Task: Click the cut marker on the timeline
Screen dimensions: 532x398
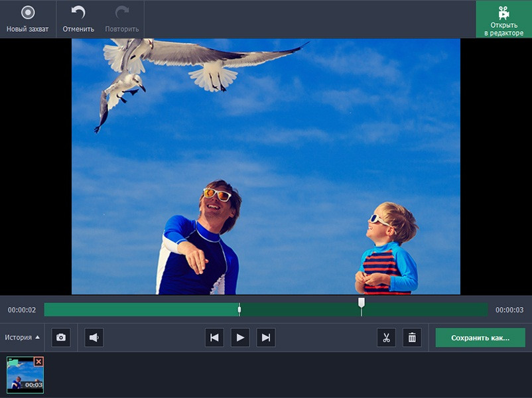Action: click(x=239, y=309)
